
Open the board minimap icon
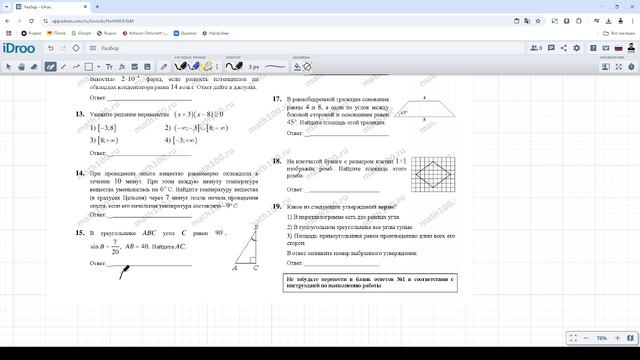click(x=630, y=338)
